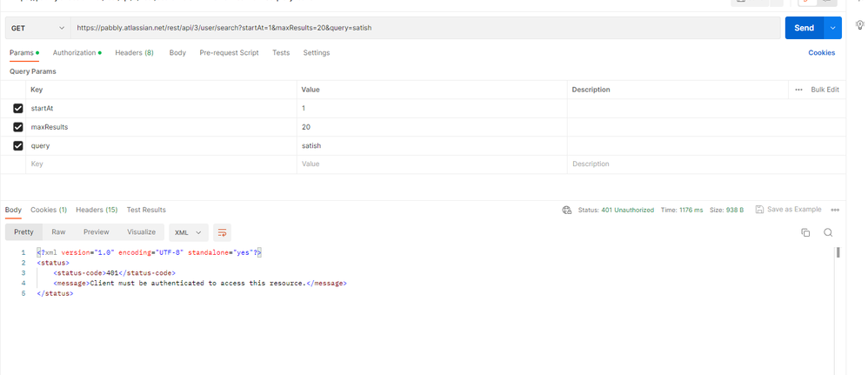Viewport: 868px width, 375px height.
Task: Select the Preview view
Action: [97, 232]
